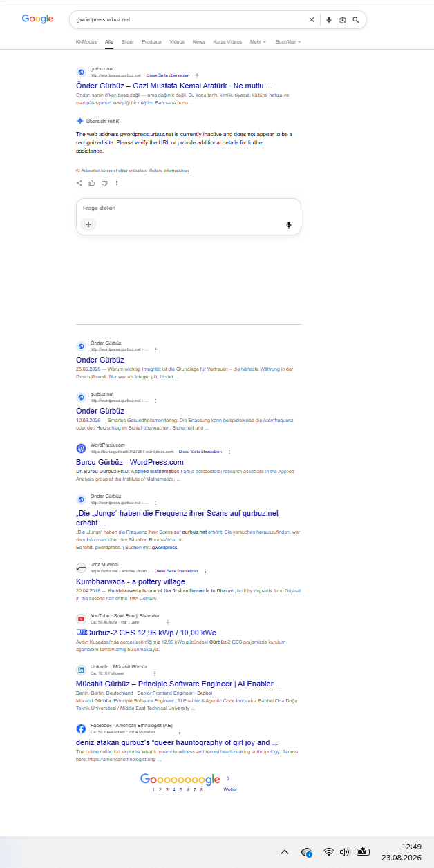Open the News tab

[199, 42]
